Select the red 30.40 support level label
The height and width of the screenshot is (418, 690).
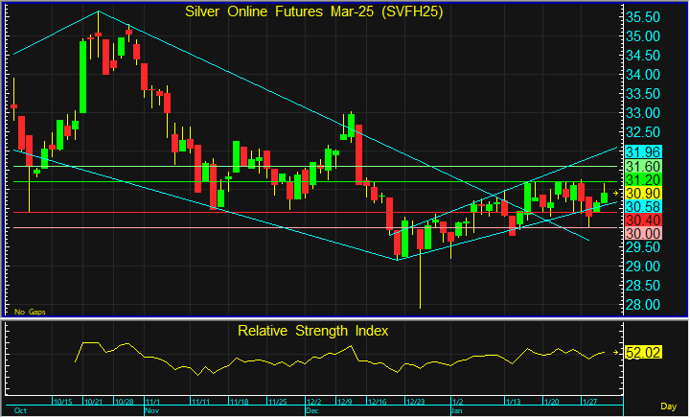pos(643,220)
